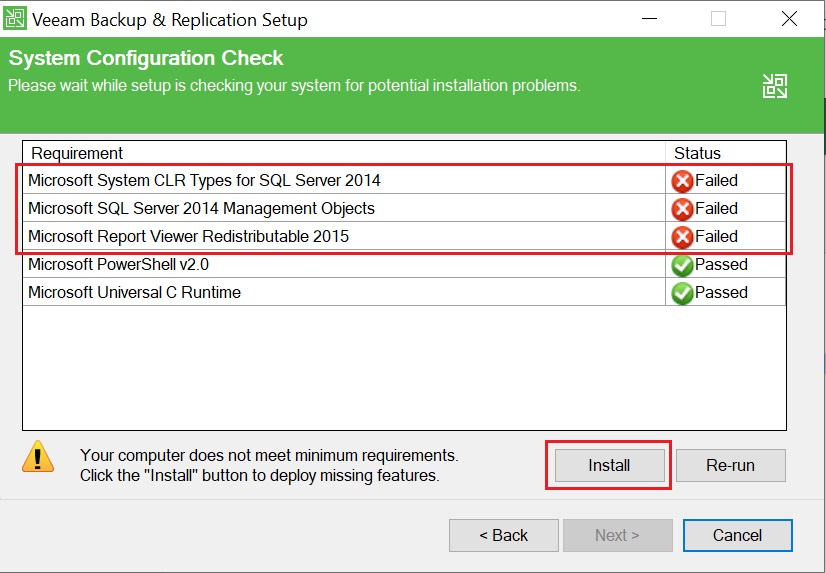The width and height of the screenshot is (826, 573).
Task: Click Passed status text for PowerShell v2.0
Action: (x=721, y=264)
